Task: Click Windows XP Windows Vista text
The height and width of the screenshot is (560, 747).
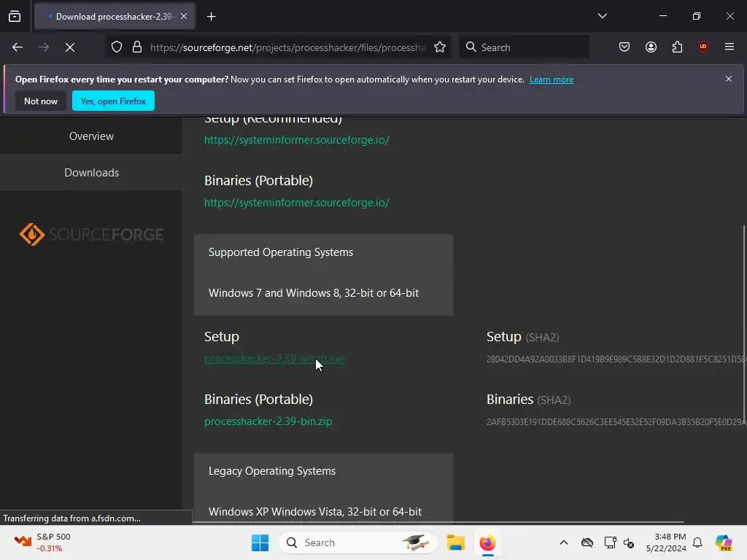Action: click(315, 512)
